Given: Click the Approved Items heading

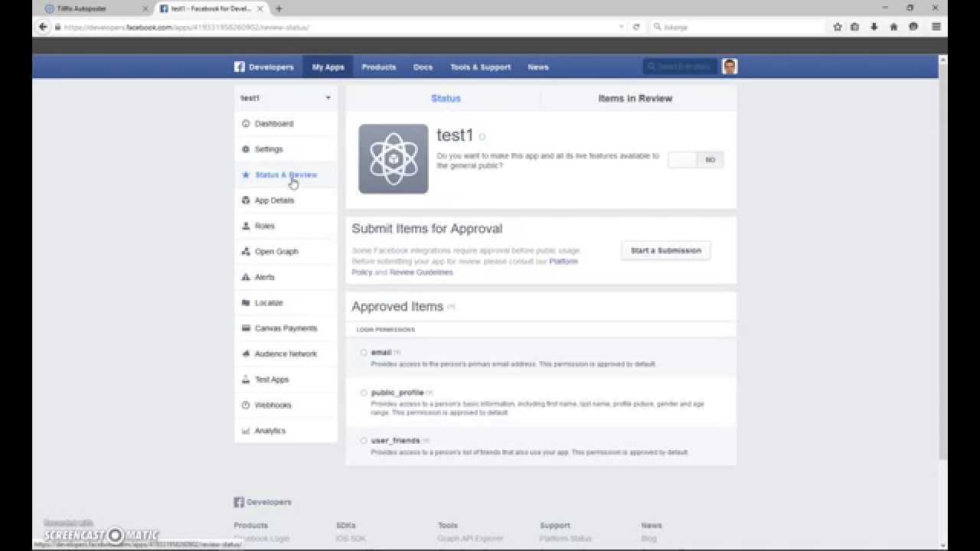Looking at the screenshot, I should [x=397, y=306].
